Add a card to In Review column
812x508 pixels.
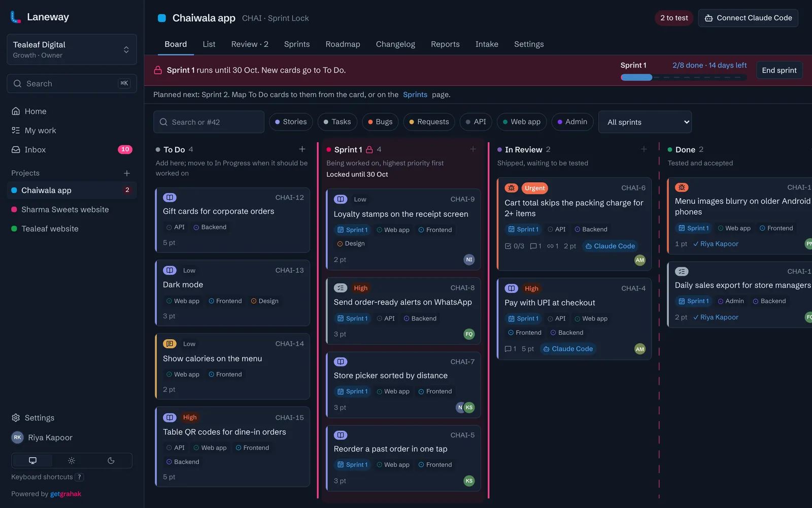[644, 149]
